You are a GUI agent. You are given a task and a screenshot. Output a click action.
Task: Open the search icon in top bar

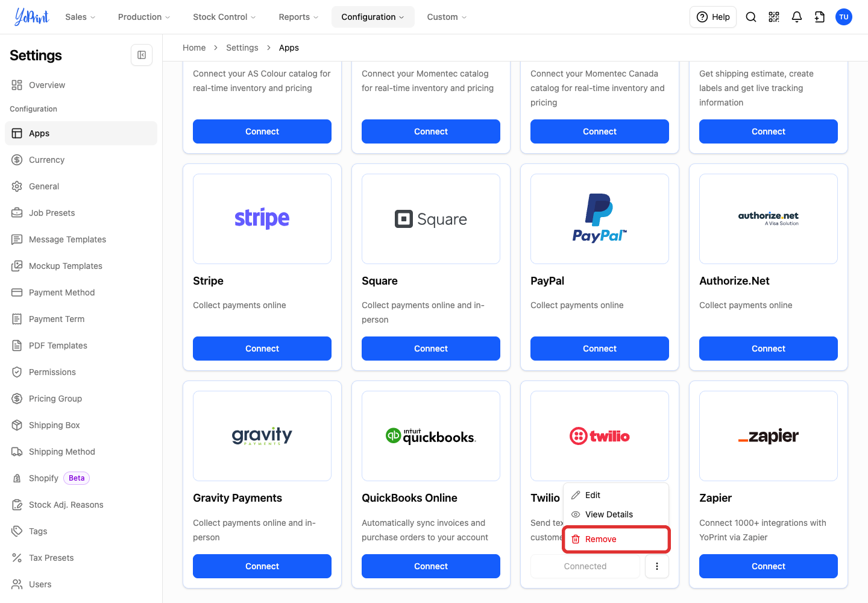(x=751, y=17)
